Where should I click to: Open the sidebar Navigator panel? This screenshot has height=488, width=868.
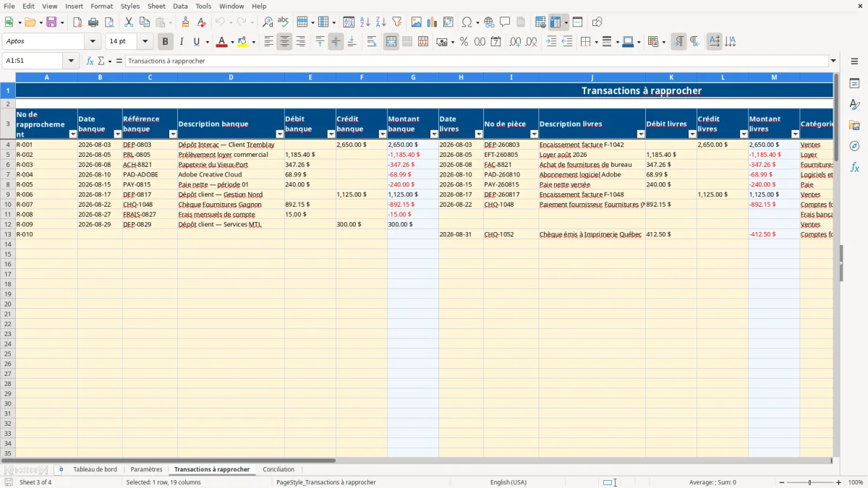coord(854,146)
